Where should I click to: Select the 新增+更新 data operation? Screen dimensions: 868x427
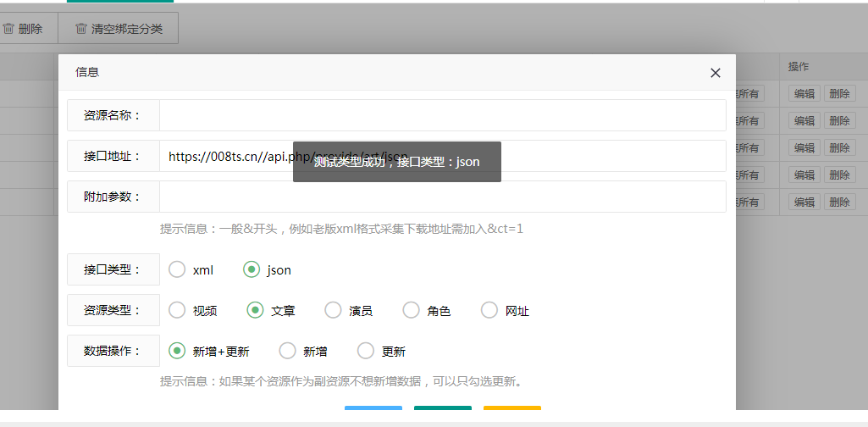[x=177, y=351]
